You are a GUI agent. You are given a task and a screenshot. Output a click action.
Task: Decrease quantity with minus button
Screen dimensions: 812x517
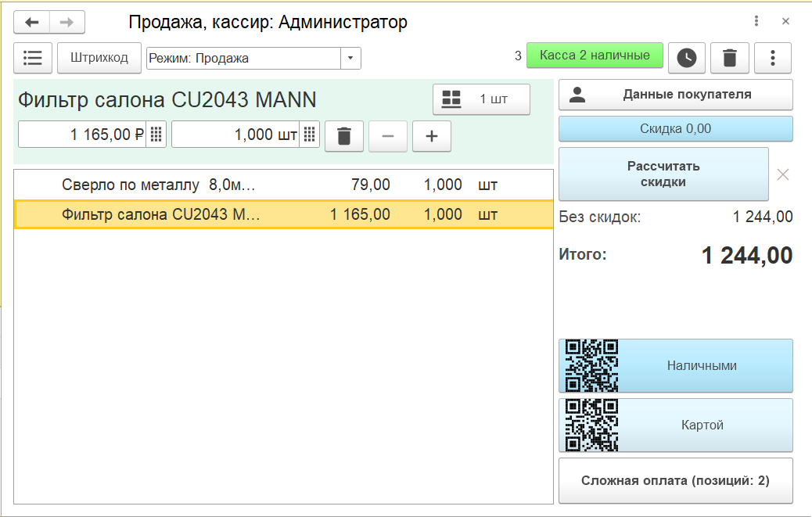tap(388, 136)
